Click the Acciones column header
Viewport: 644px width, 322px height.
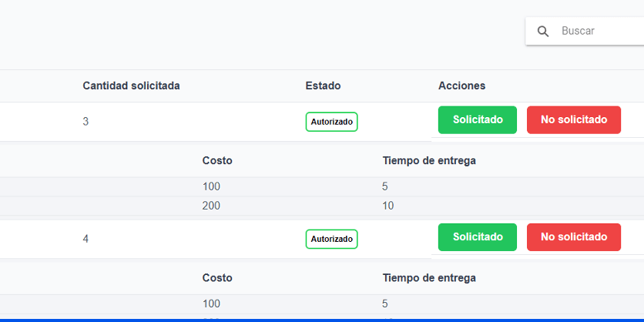[x=461, y=86]
